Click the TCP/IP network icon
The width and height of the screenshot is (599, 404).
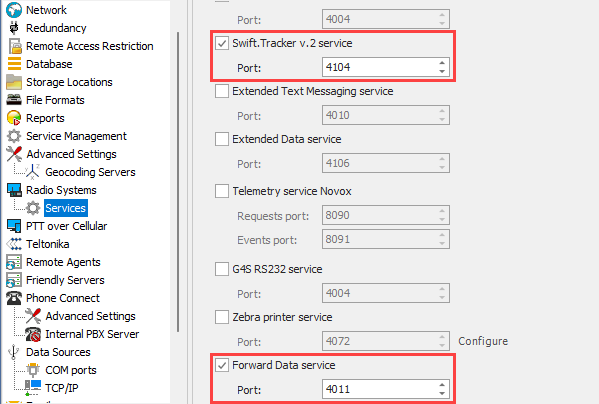pos(33,387)
